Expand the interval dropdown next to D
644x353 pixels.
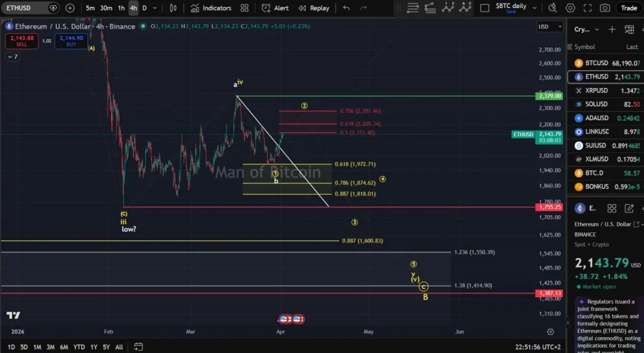click(154, 8)
